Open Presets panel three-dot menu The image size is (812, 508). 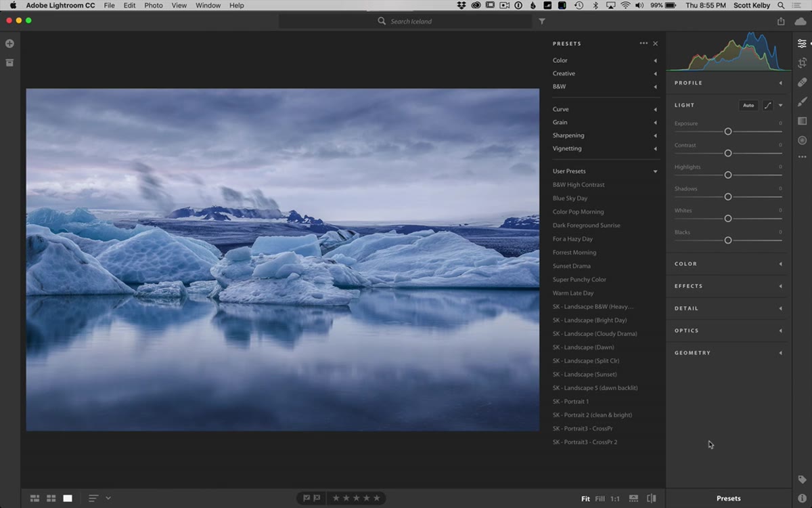pyautogui.click(x=644, y=43)
